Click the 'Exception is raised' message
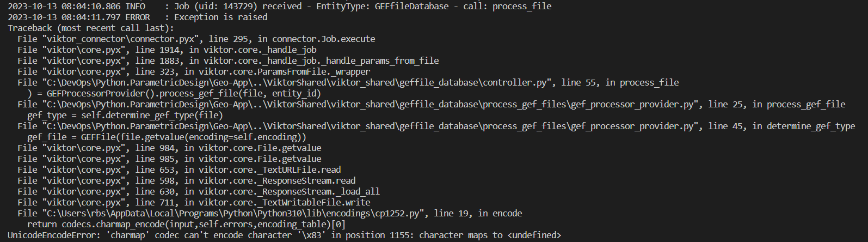Image resolution: width=868 pixels, height=242 pixels. [x=221, y=17]
